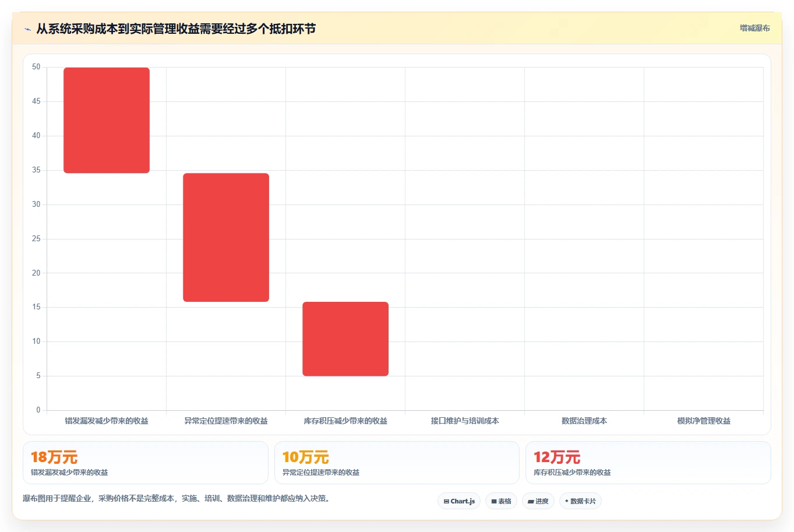Screen dimensions: 794x532
Task: Select the 表格 chip
Action: click(501, 501)
